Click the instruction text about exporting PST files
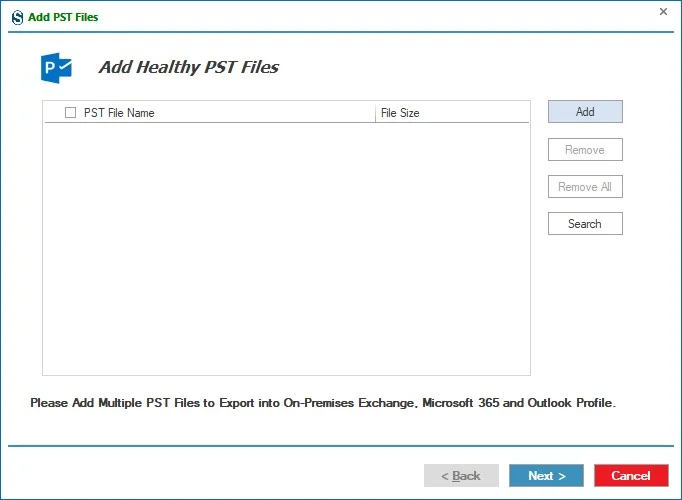The width and height of the screenshot is (682, 500). 323,403
